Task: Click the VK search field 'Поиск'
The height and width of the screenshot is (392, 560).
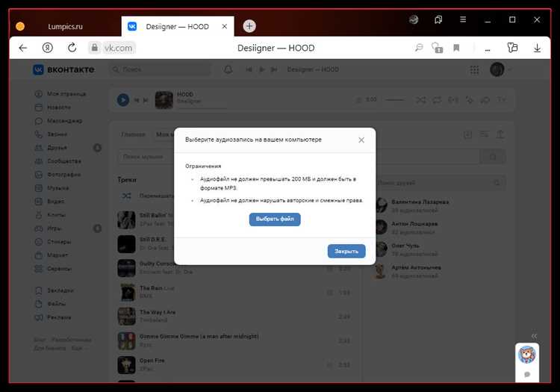Action: click(161, 69)
